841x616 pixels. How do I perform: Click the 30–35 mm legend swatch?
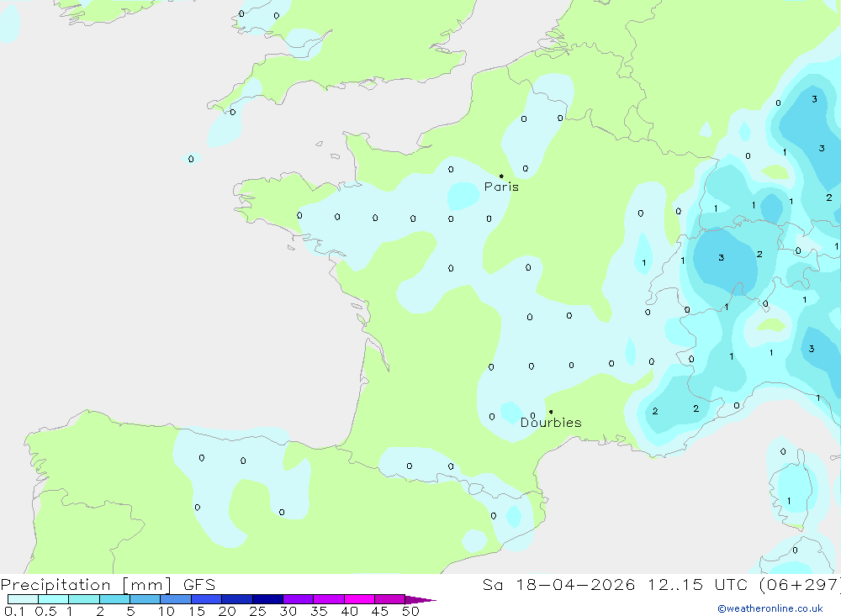tap(299, 599)
